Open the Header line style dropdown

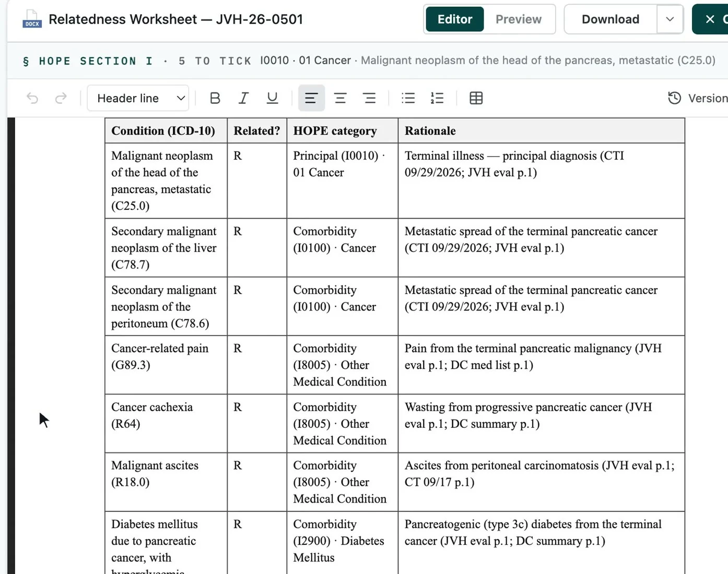point(138,98)
